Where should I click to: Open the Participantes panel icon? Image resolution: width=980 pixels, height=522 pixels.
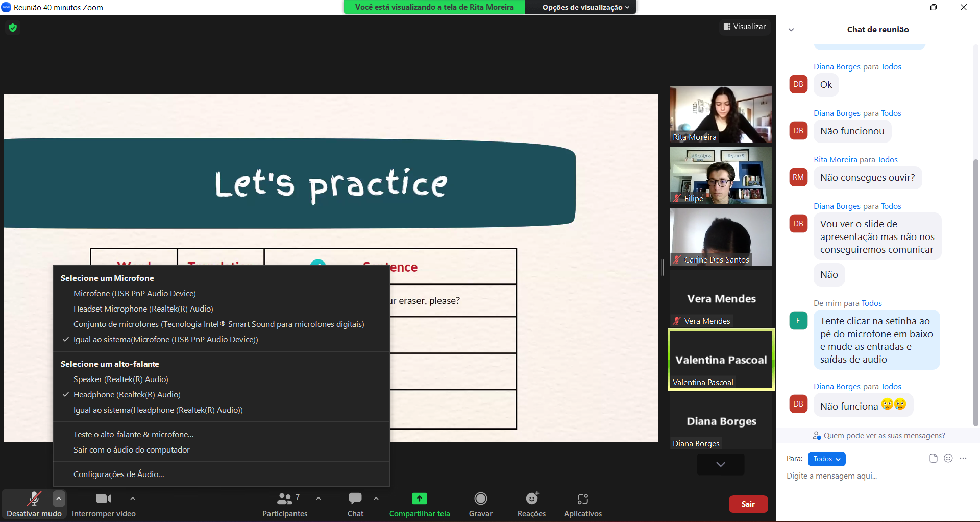(x=284, y=499)
